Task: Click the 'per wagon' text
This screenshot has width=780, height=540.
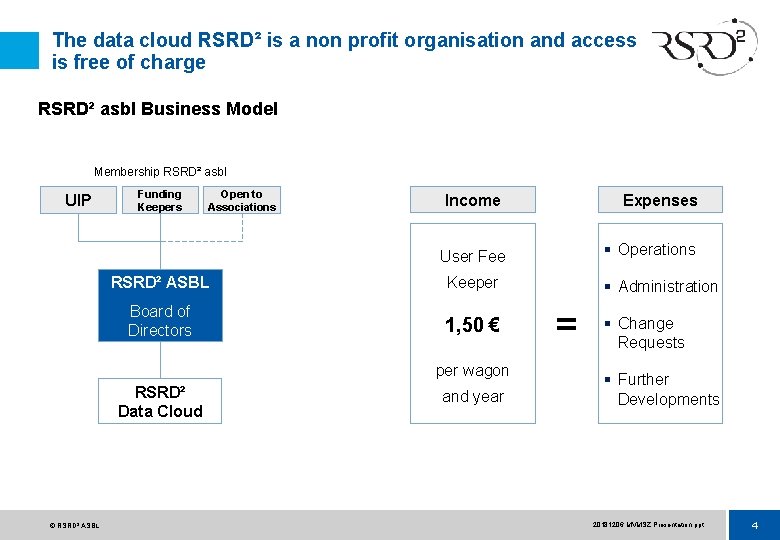Action: (x=472, y=371)
